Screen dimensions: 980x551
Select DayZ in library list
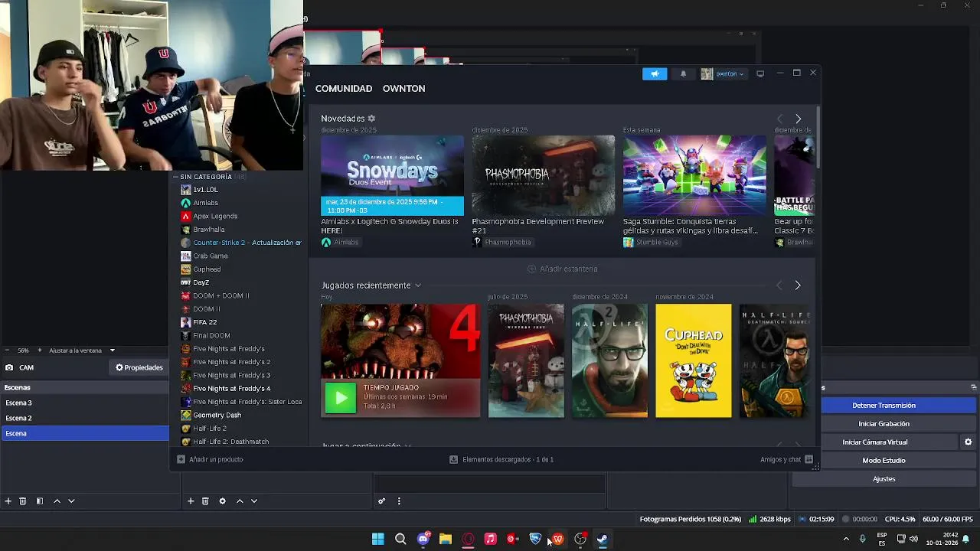tap(201, 282)
